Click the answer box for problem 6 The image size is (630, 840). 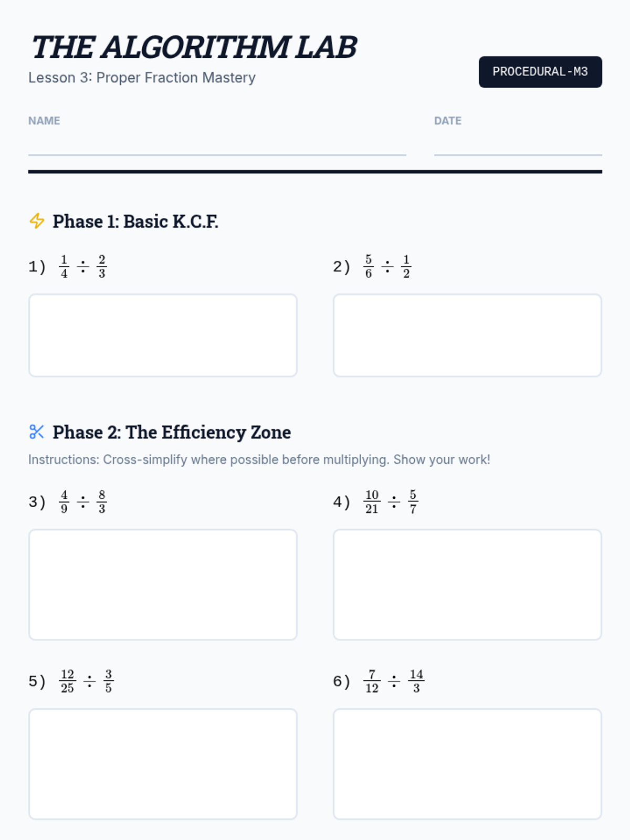point(467,764)
